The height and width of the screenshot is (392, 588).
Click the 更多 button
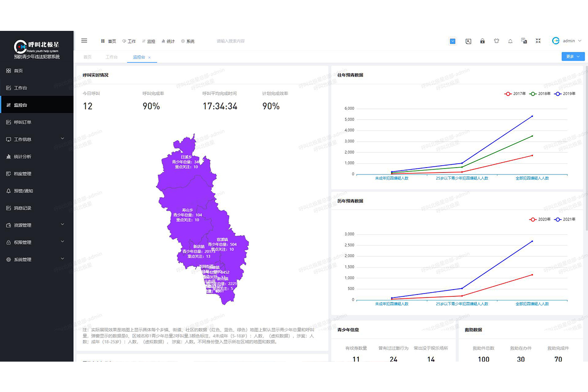573,56
